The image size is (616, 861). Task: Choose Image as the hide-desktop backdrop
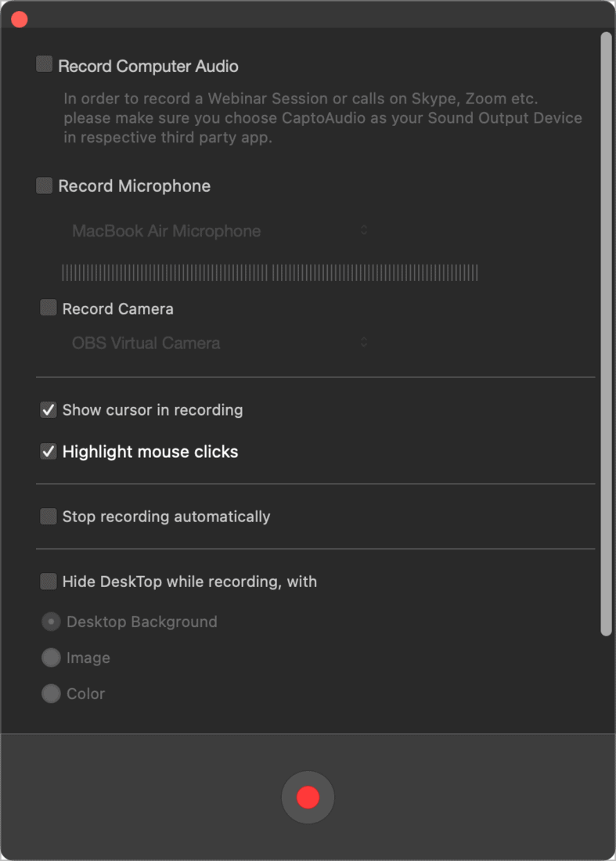click(x=51, y=657)
